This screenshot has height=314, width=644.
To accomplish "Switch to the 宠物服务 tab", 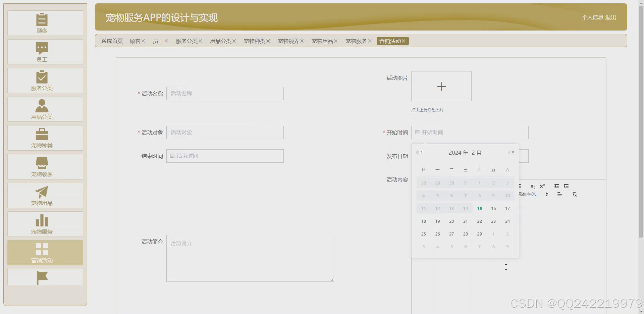I will tap(356, 41).
